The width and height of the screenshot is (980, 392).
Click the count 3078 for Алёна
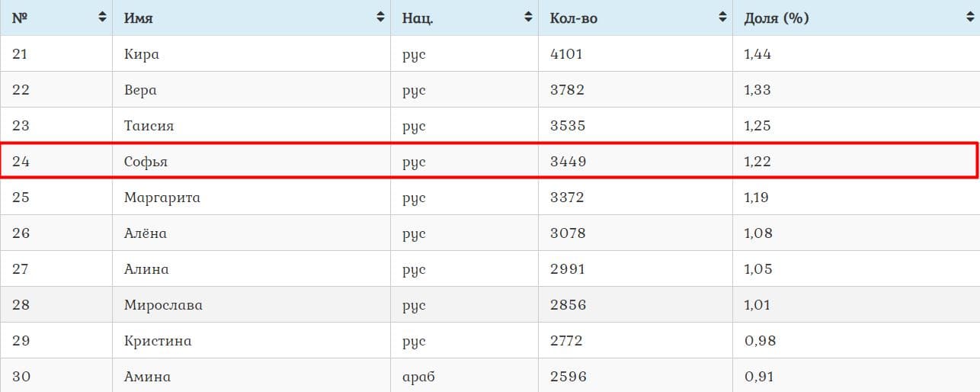[568, 233]
